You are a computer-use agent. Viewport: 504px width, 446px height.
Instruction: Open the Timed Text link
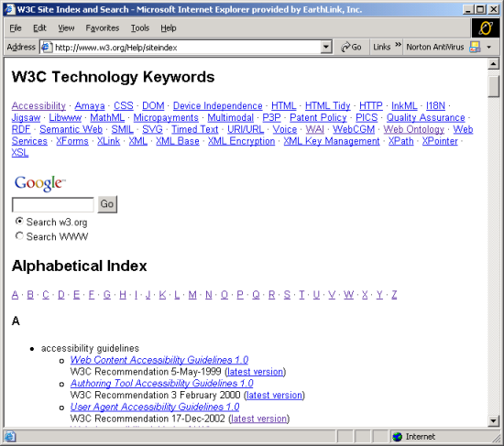click(195, 129)
